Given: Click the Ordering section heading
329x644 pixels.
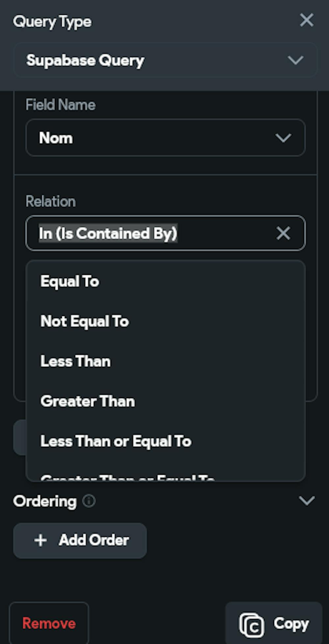Looking at the screenshot, I should pyautogui.click(x=45, y=501).
